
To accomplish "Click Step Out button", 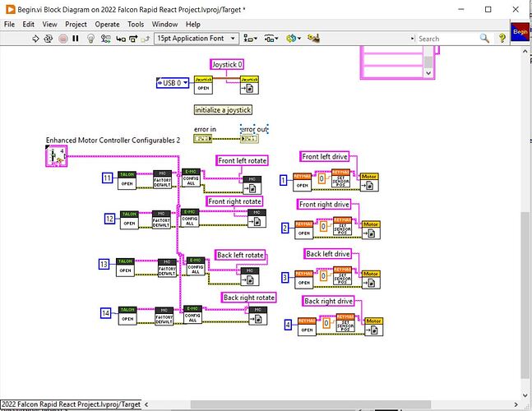I will click(146, 39).
